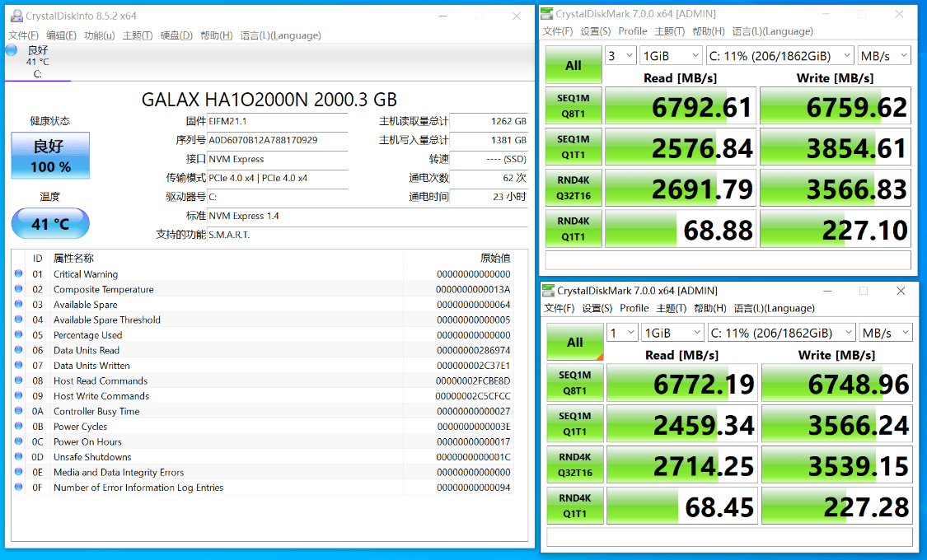The height and width of the screenshot is (560, 927).
Task: Open 语言(L)(Language) menu in lower CrystalDiskMark
Action: 775,308
